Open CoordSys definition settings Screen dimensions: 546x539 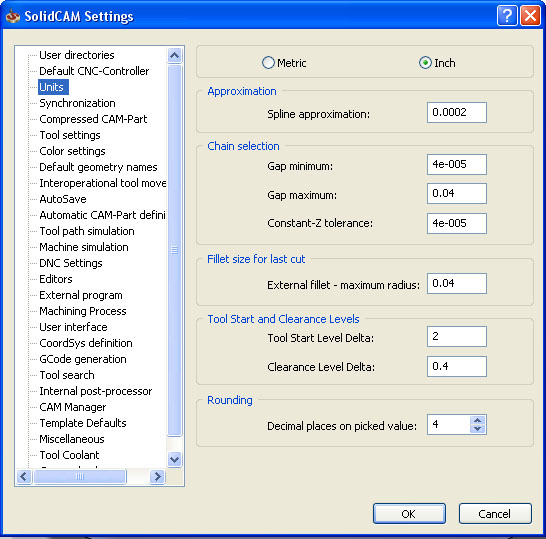click(x=86, y=343)
